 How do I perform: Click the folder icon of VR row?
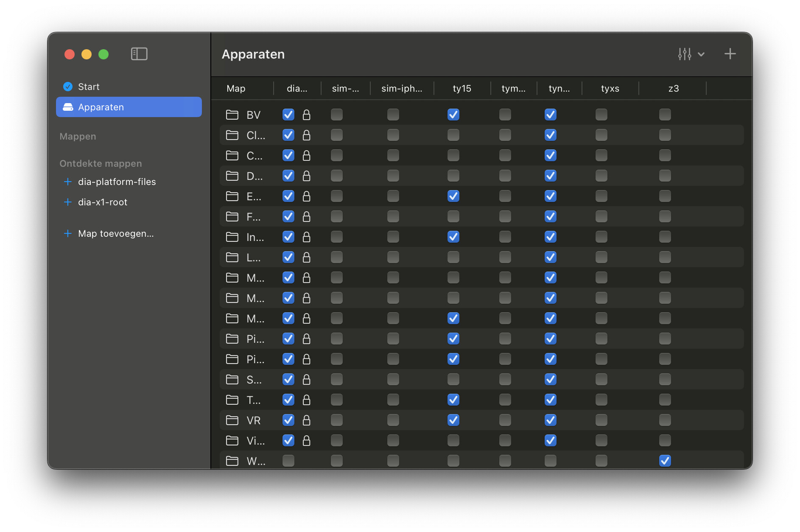click(232, 420)
